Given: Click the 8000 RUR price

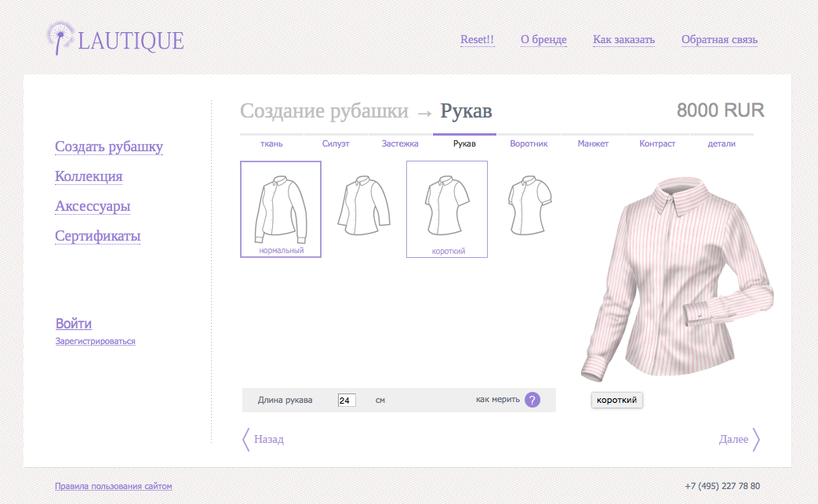Looking at the screenshot, I should (x=721, y=111).
